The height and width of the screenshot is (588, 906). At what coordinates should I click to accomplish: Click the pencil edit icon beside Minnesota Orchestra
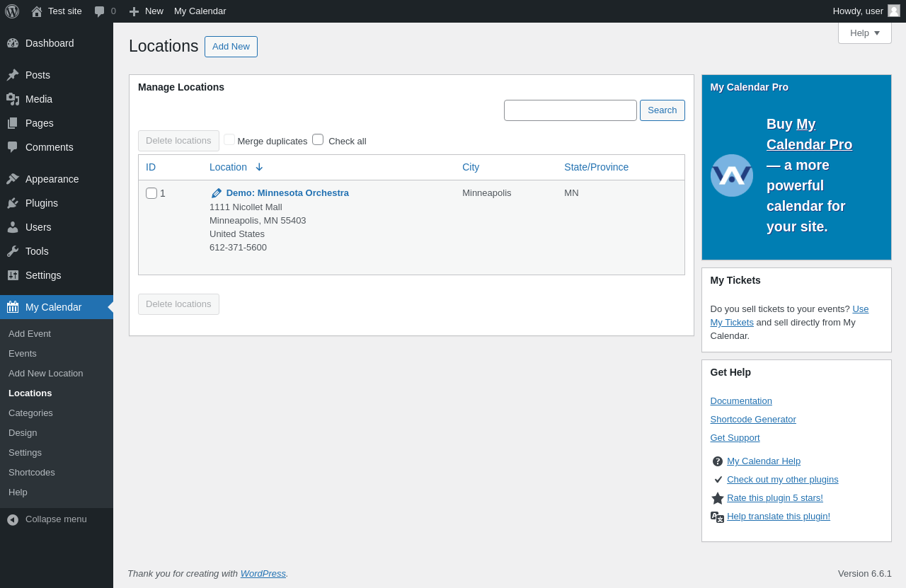coord(217,193)
